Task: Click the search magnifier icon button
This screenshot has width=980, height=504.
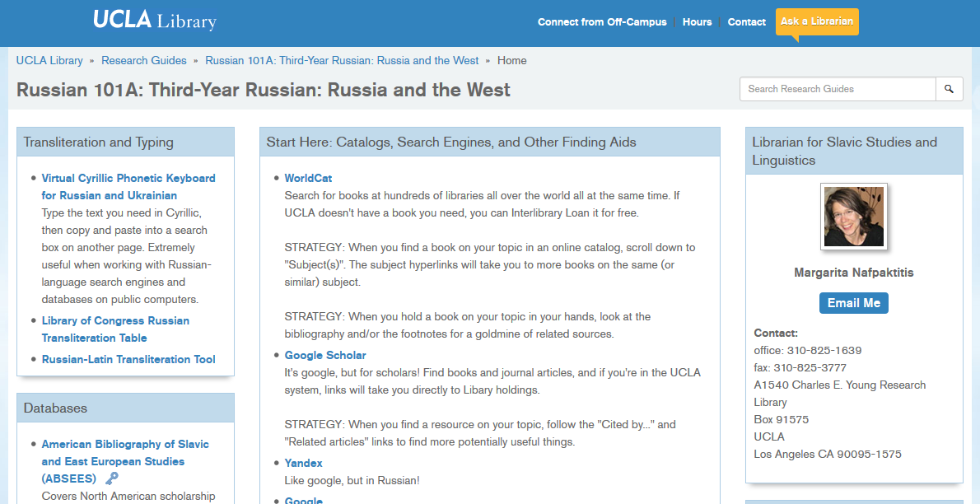Action: click(x=949, y=89)
